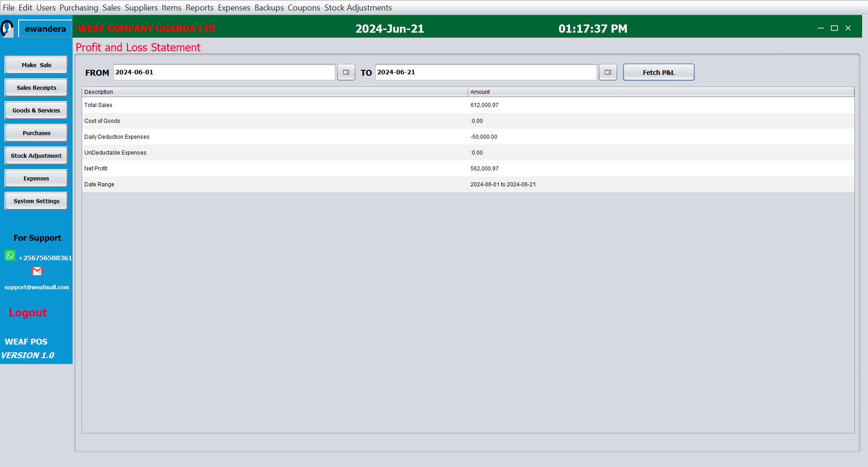Open the Suppliers menu
Viewport: 868px width, 467px height.
tap(141, 8)
